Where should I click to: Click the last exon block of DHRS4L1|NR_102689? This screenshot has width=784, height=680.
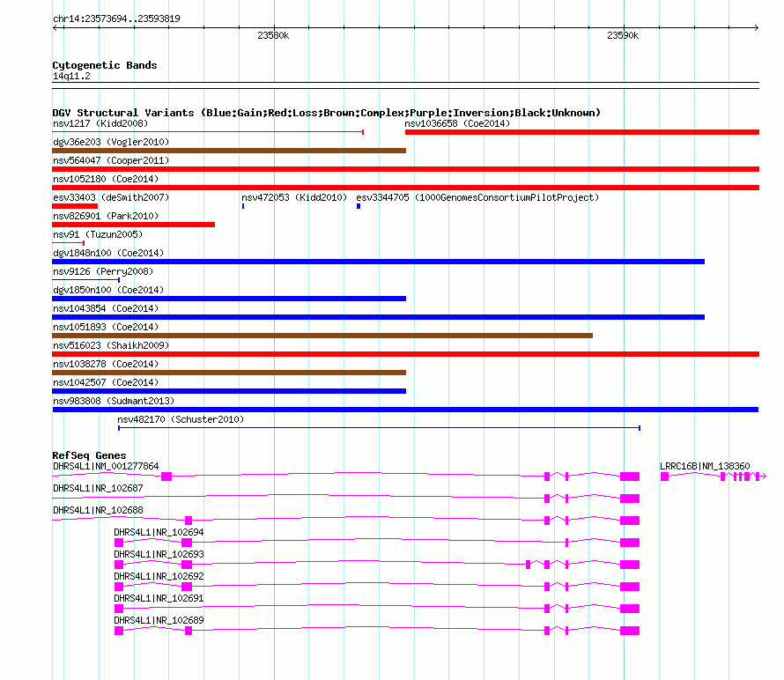[x=630, y=631]
